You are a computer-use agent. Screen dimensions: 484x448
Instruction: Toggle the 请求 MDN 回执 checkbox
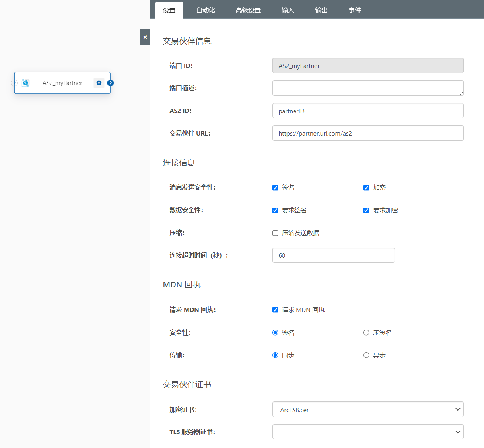click(x=275, y=310)
